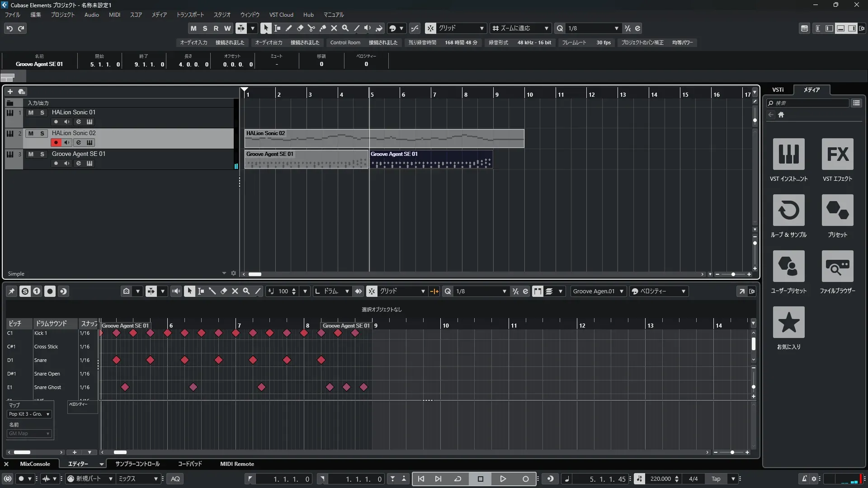
Task: Disable record on HALion Sonic 02
Action: click(x=56, y=142)
